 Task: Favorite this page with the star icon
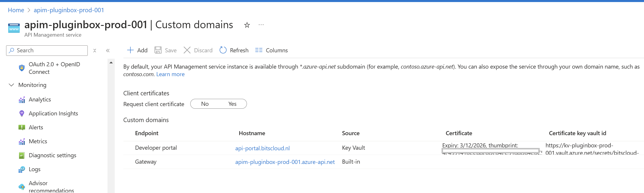pyautogui.click(x=247, y=25)
